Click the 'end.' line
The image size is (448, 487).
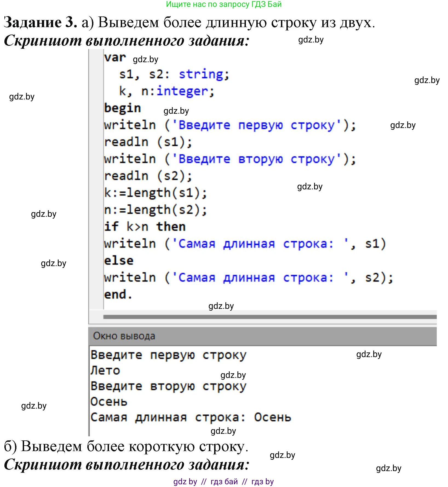118,295
